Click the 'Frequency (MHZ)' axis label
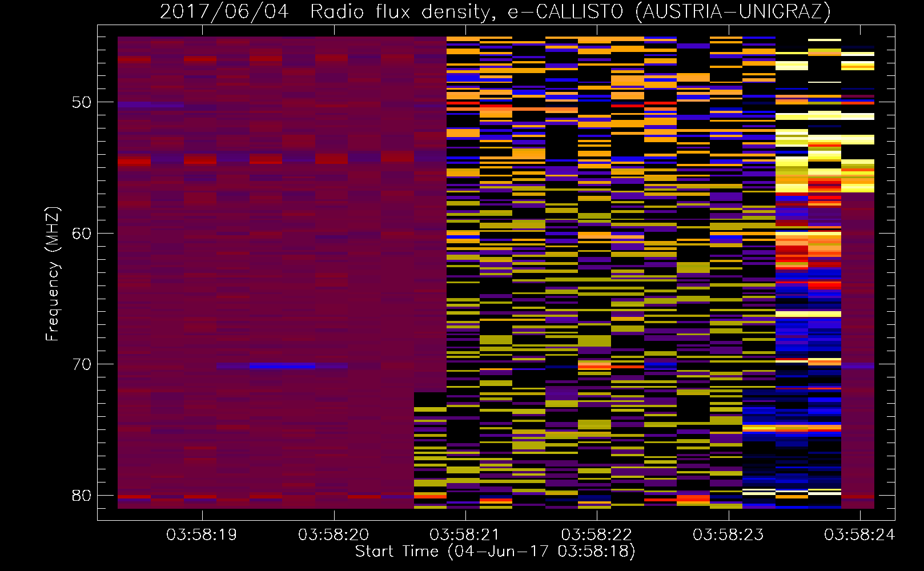The image size is (924, 571). [x=53, y=274]
